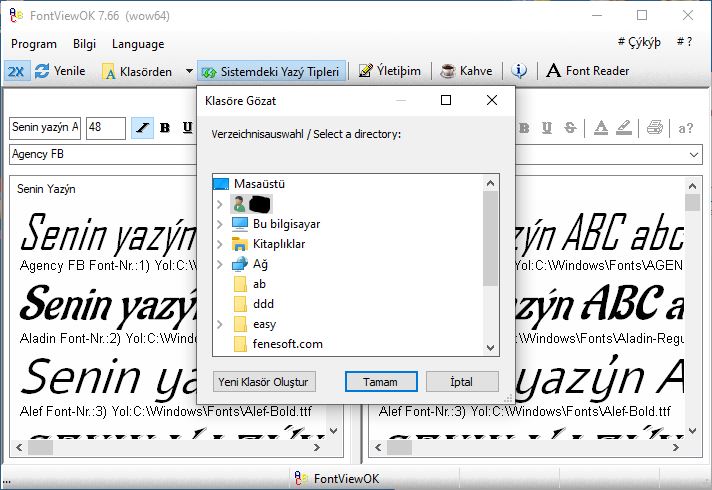Click left pane horizontal scroll right arrow

pos(316,447)
